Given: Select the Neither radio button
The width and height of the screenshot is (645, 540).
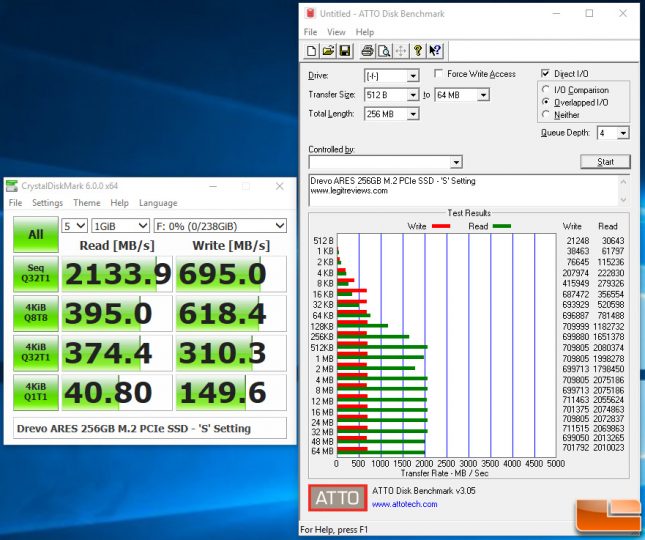Looking at the screenshot, I should 545,114.
